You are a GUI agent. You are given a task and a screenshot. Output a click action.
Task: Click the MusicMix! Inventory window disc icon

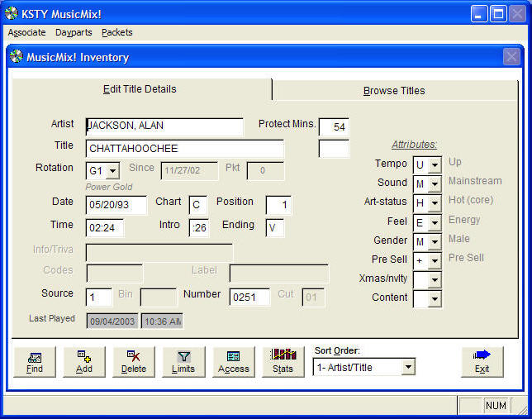pos(16,56)
